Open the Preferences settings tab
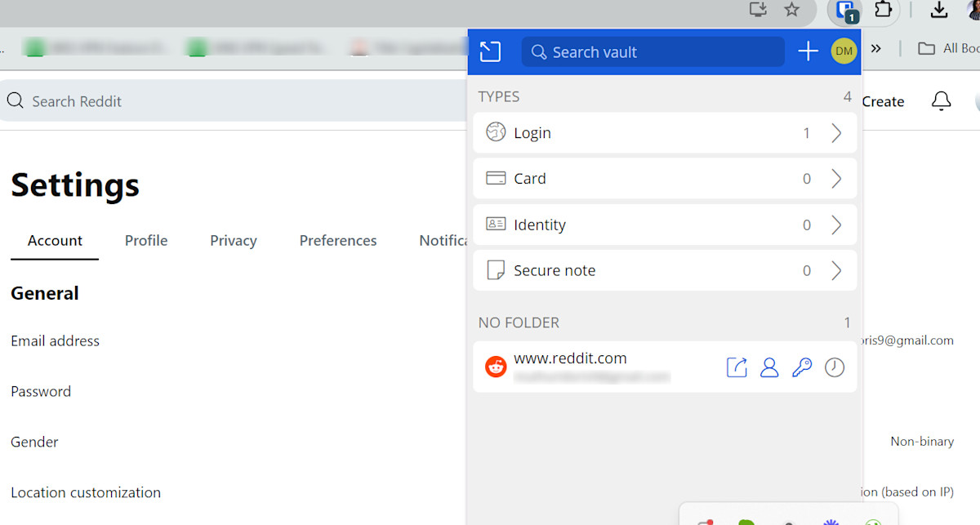The image size is (980, 525). click(338, 241)
